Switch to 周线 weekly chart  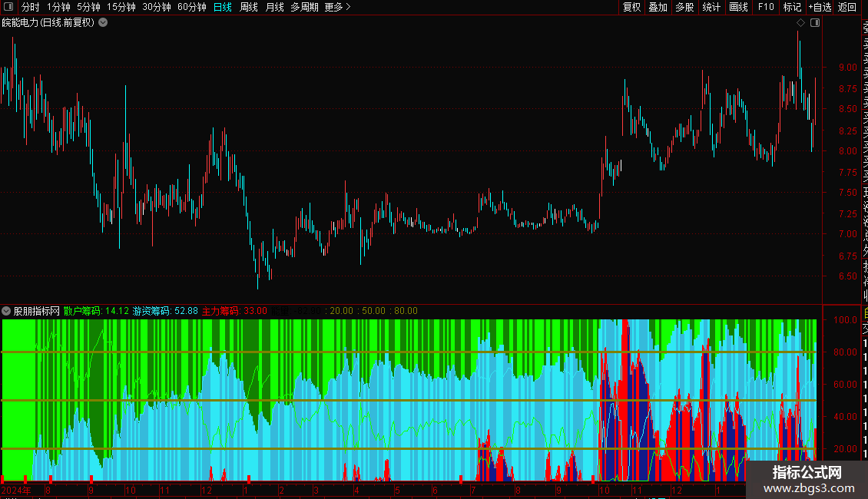[x=249, y=7]
